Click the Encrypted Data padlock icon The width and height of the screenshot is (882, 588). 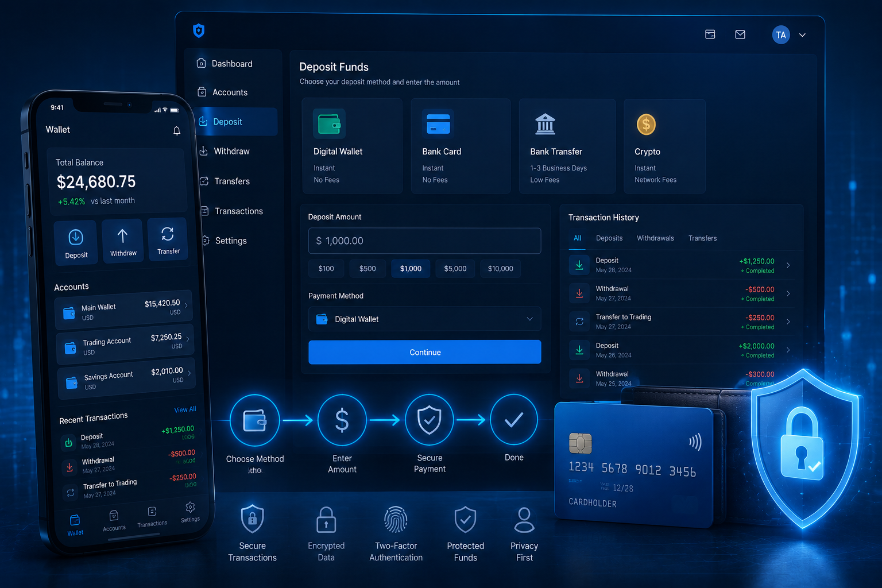[x=326, y=520]
